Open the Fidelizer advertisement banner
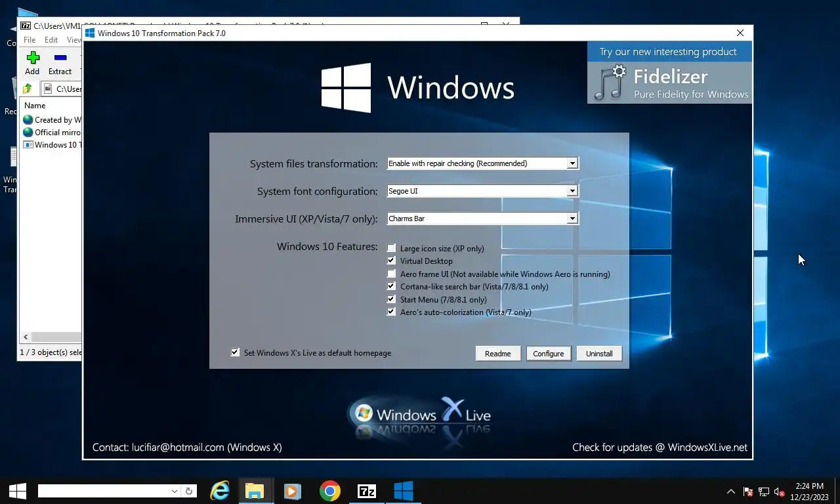Screen dimensions: 840x504 [x=669, y=73]
